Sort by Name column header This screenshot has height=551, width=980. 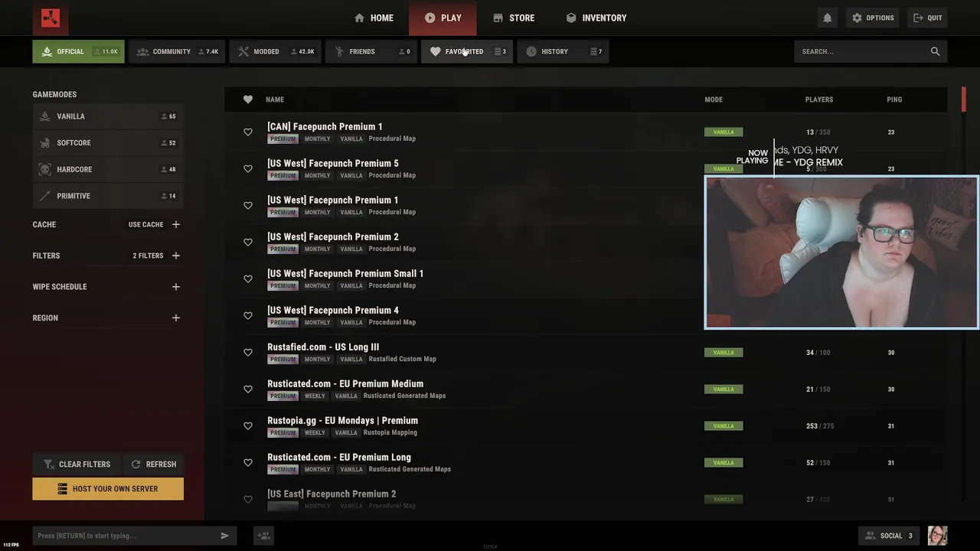(275, 99)
